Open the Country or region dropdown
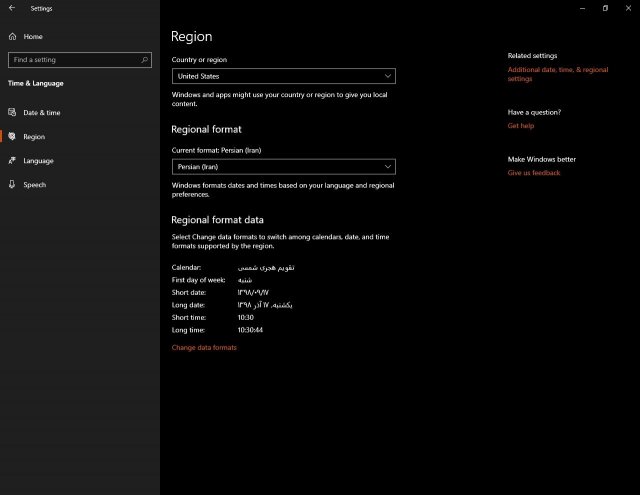 (284, 76)
